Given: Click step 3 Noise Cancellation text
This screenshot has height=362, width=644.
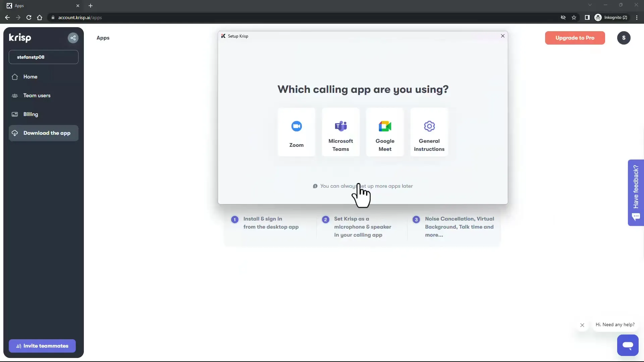Looking at the screenshot, I should (460, 227).
